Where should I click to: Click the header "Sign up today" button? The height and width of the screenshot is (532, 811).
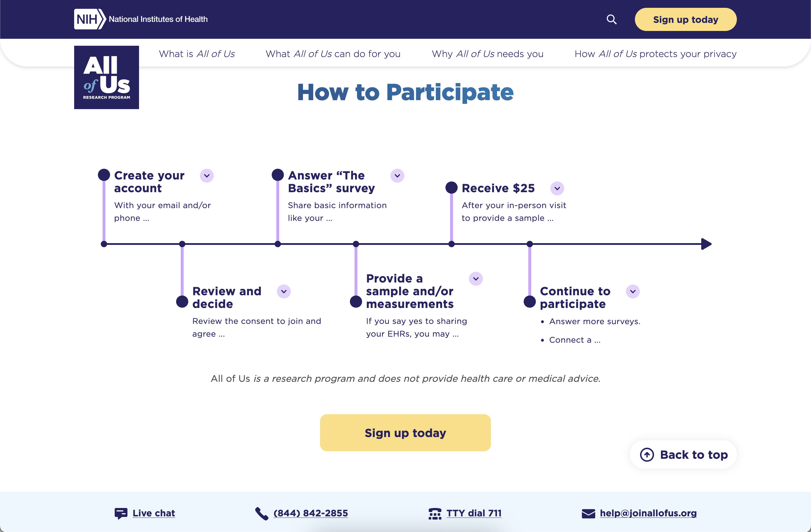pos(685,19)
